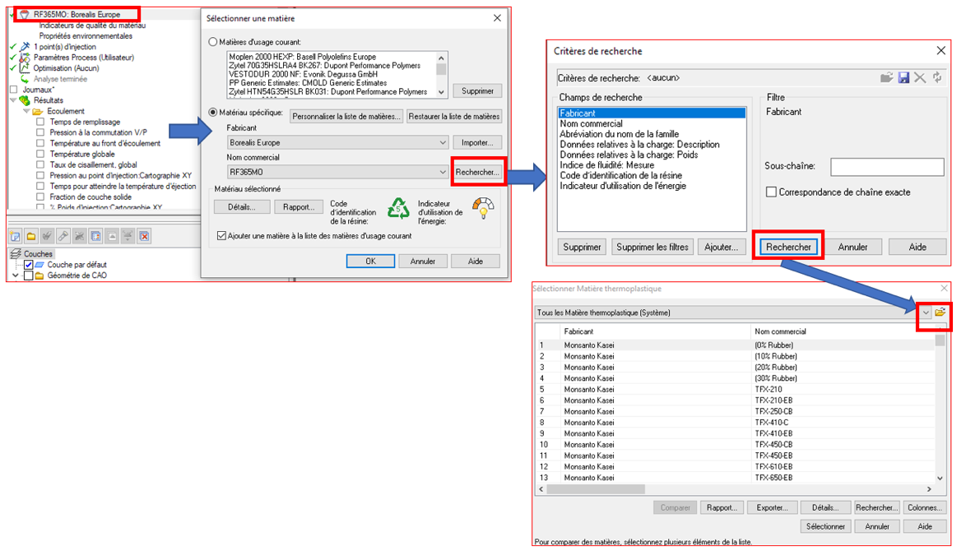The height and width of the screenshot is (560, 980).
Task: Click the injection point icon in study tree
Action: [x=25, y=47]
